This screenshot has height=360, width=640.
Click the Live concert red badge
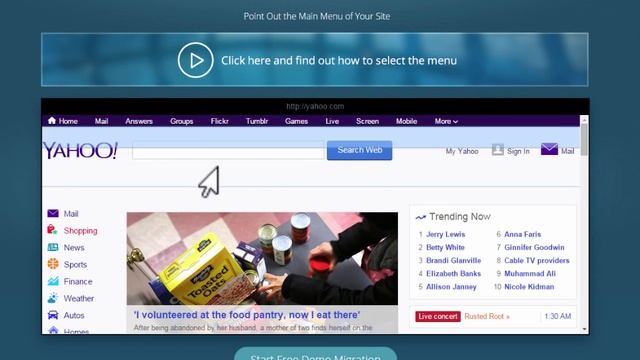coord(438,316)
